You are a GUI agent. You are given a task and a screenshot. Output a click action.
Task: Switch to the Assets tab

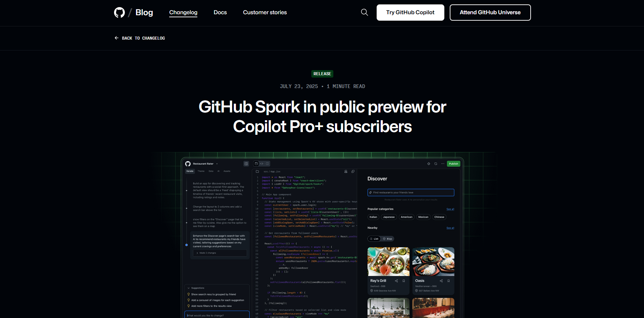coord(227,171)
